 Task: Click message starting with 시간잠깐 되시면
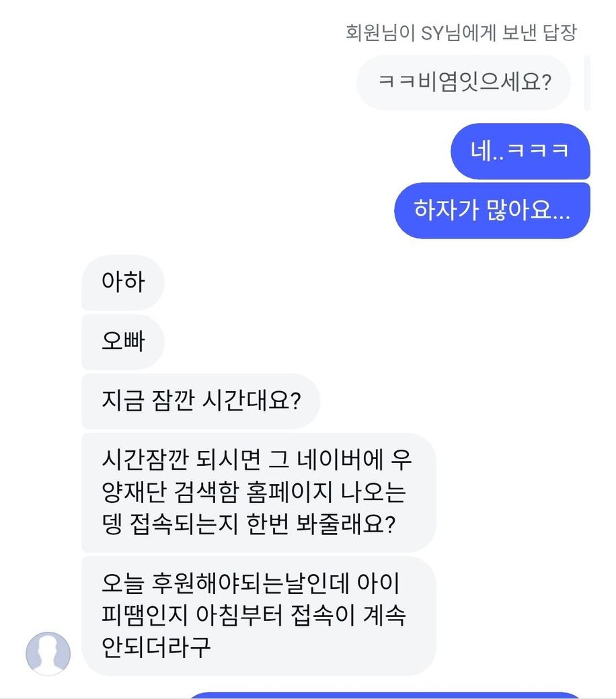click(x=258, y=493)
